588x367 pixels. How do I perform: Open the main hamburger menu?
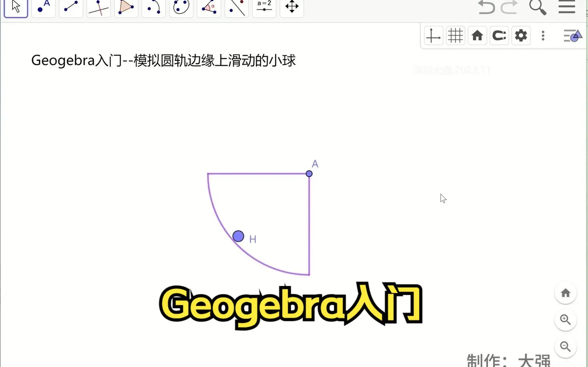pyautogui.click(x=567, y=7)
